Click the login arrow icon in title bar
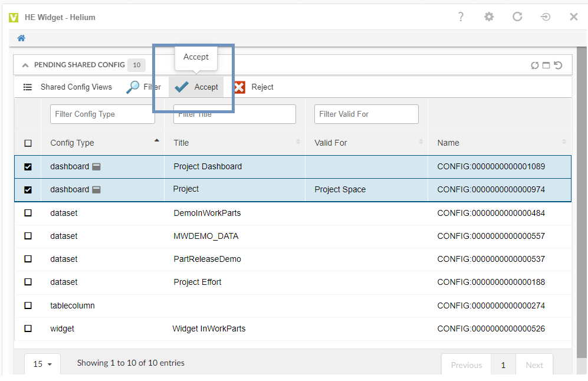588x381 pixels. (x=546, y=17)
